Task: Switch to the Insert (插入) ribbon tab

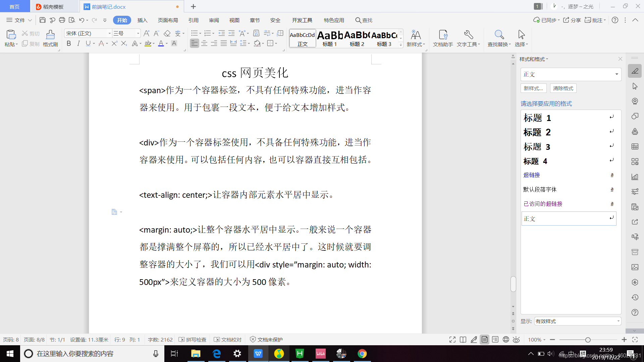Action: pyautogui.click(x=142, y=20)
